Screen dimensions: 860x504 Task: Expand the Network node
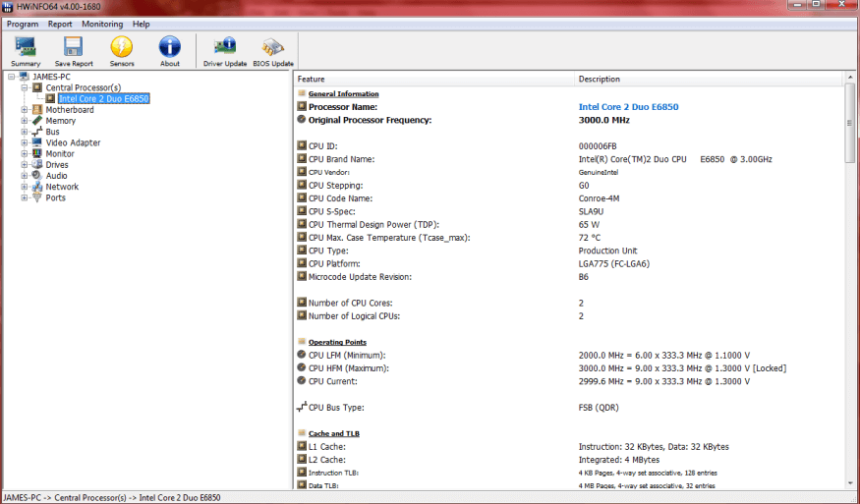tap(25, 187)
